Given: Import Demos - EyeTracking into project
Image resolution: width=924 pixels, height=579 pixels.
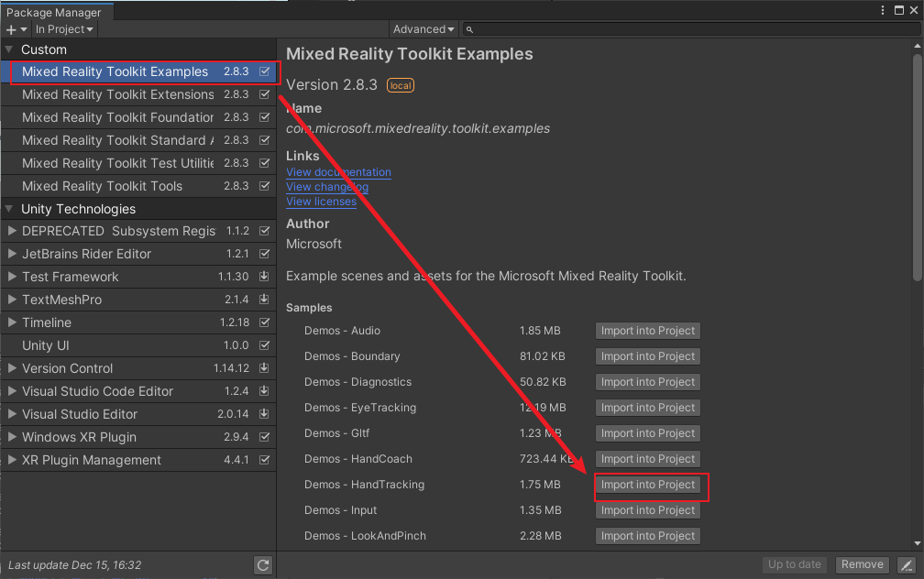Looking at the screenshot, I should [647, 408].
